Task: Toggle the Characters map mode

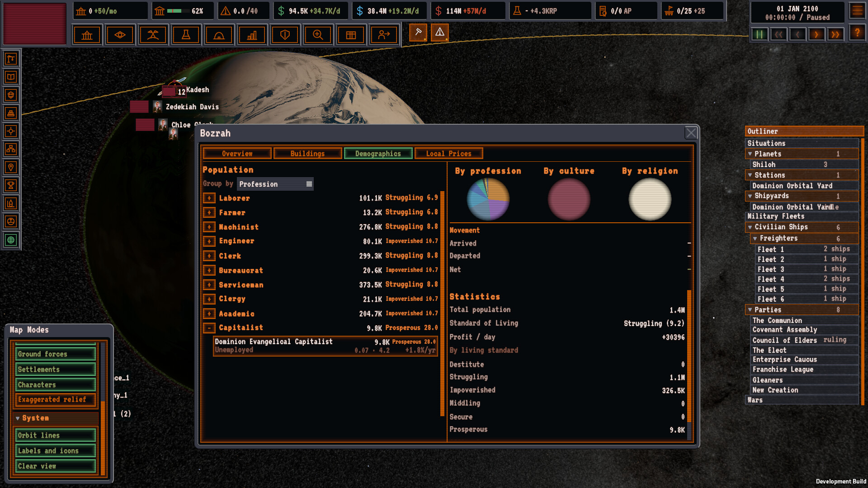Action: pos(56,385)
